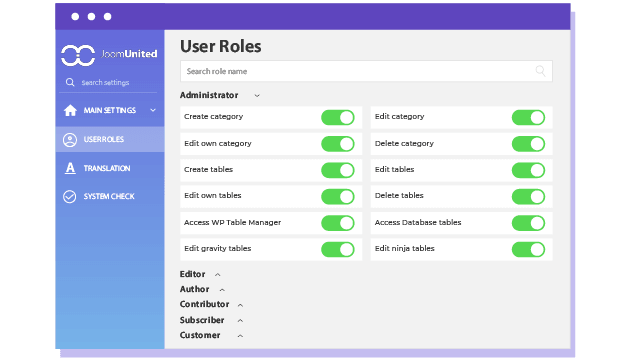
Task: Expand the Subscriber role chevron
Action: coord(240,320)
